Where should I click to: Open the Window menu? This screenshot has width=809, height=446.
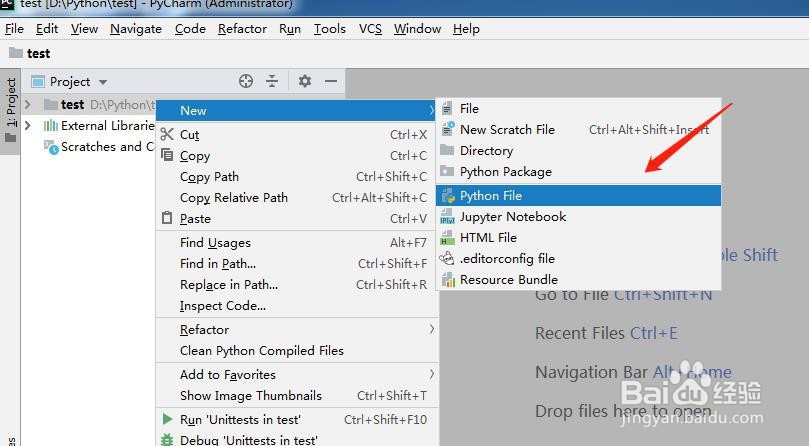pyautogui.click(x=417, y=28)
